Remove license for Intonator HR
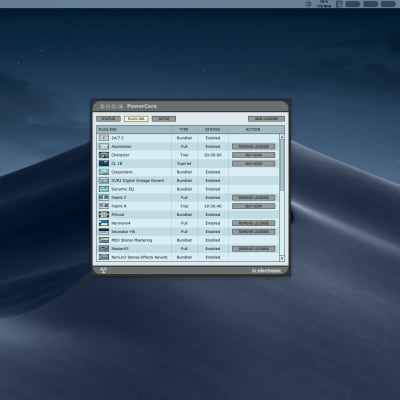Image resolution: width=400 pixels, height=400 pixels. tap(254, 231)
